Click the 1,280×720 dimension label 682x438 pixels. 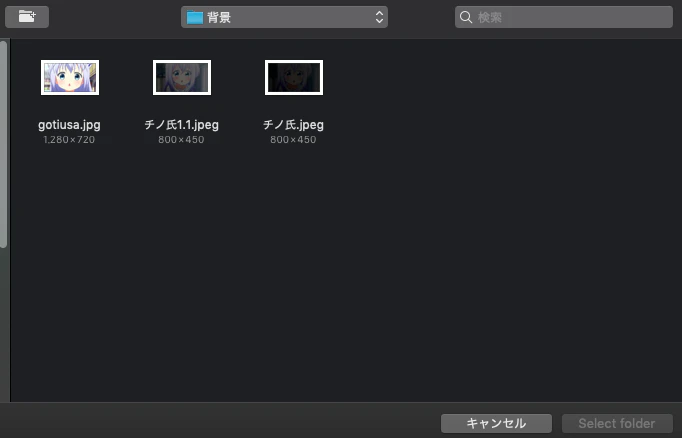[69, 140]
